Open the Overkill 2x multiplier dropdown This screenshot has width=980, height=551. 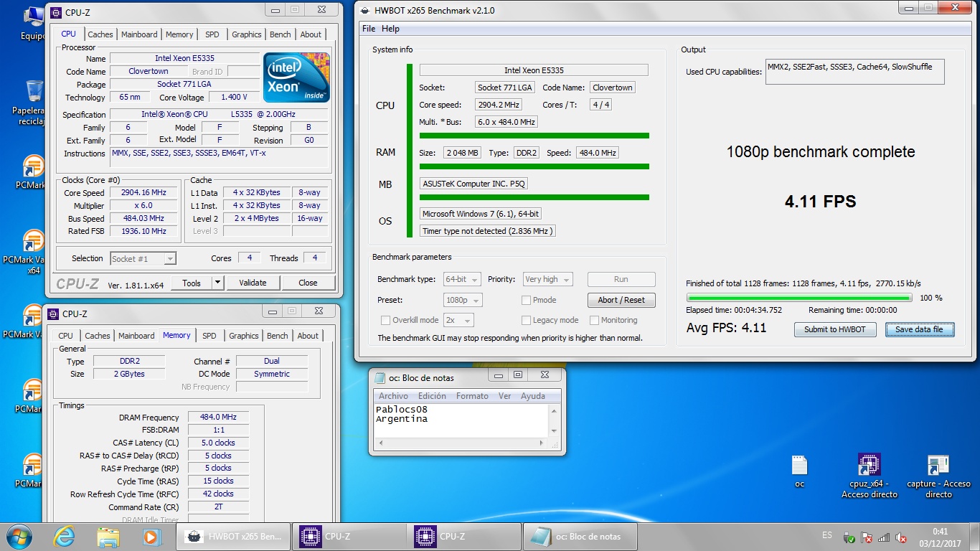pyautogui.click(x=458, y=320)
